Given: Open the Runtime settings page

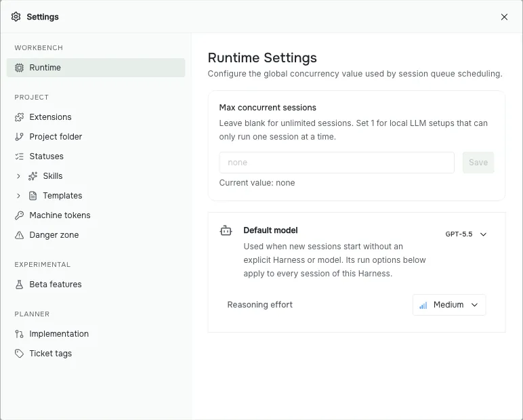Looking at the screenshot, I should pyautogui.click(x=96, y=68).
